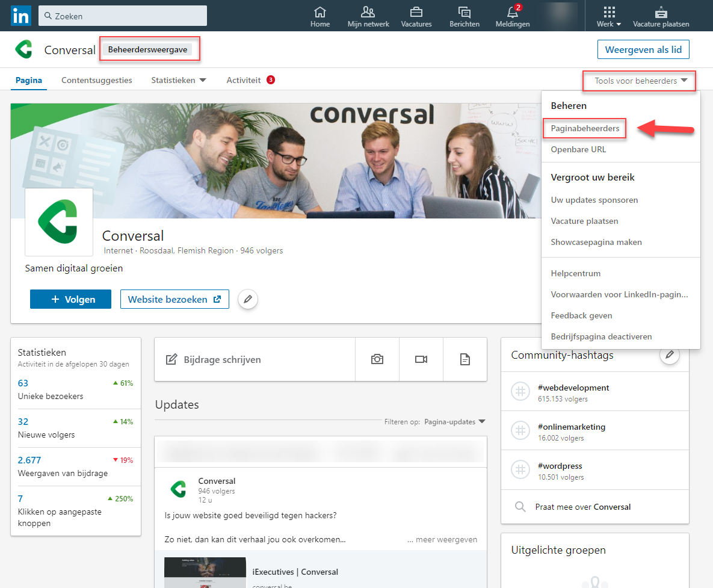Add a video with the video camera icon
Image resolution: width=713 pixels, height=588 pixels.
click(x=421, y=359)
